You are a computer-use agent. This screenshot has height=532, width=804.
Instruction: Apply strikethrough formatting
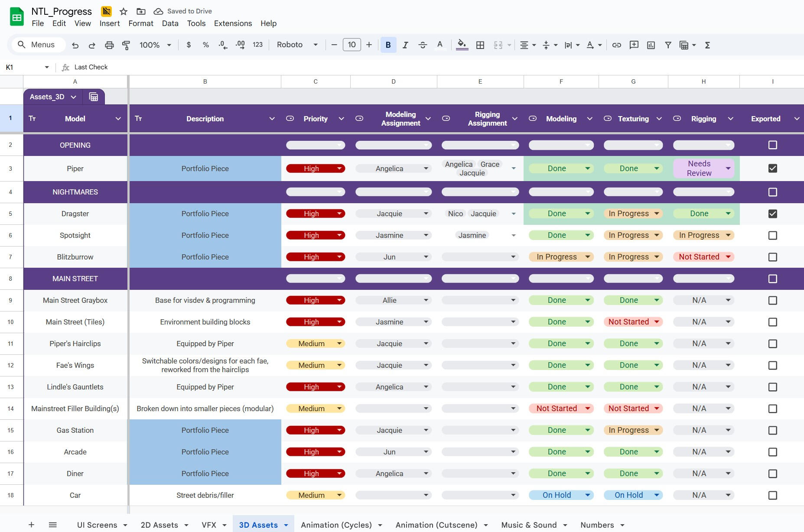pyautogui.click(x=423, y=45)
